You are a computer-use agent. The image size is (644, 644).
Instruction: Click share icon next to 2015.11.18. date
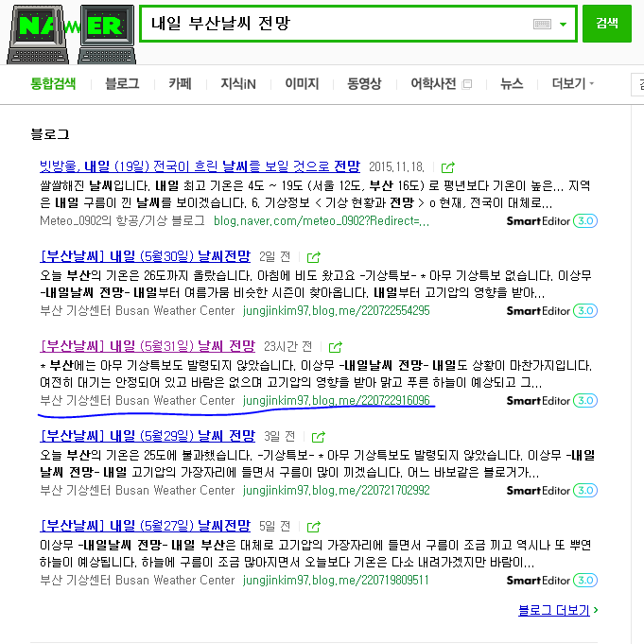(x=447, y=167)
